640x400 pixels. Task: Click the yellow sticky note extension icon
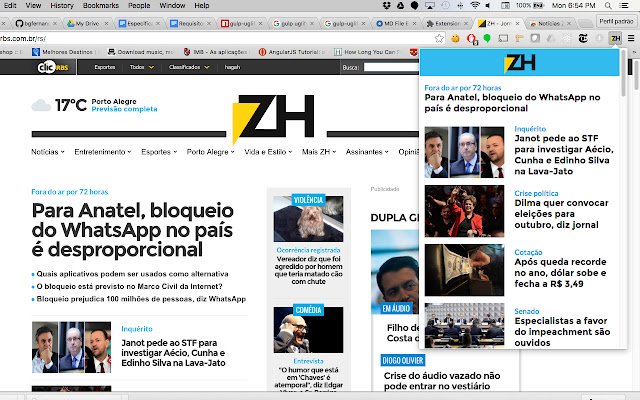[x=519, y=38]
